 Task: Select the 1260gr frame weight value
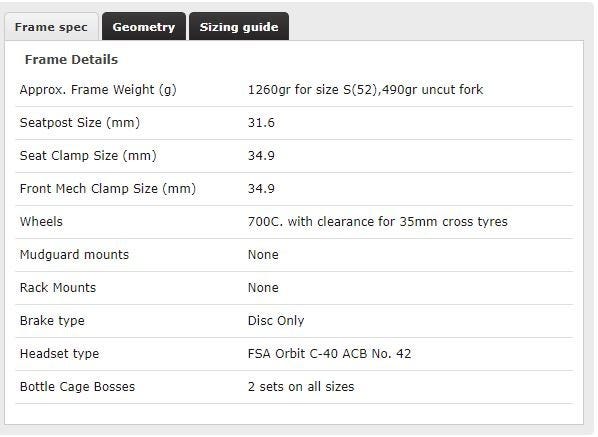tap(365, 90)
